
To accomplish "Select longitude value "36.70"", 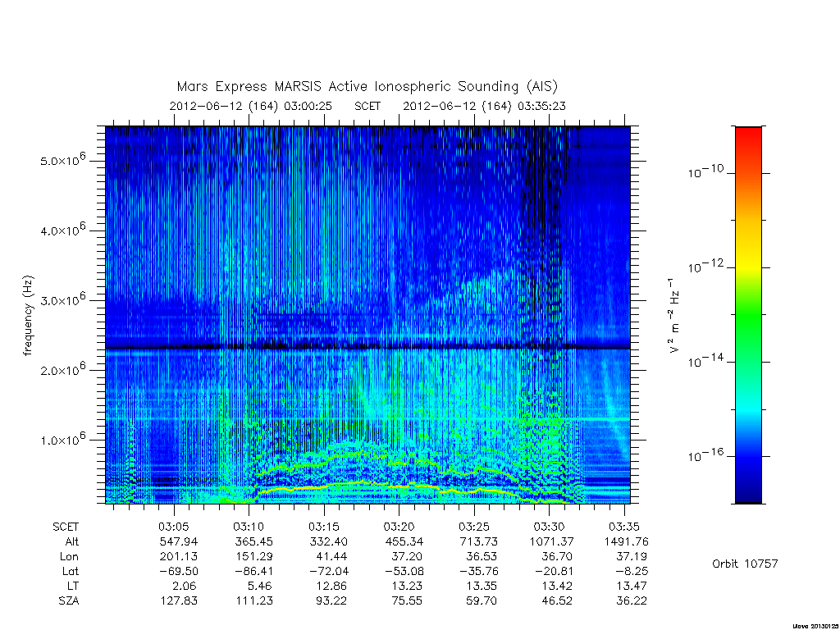I will [557, 557].
